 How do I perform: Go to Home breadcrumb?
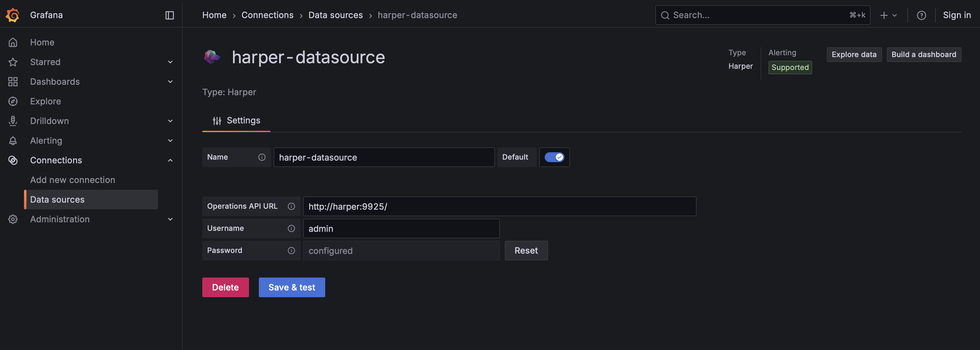pos(214,15)
